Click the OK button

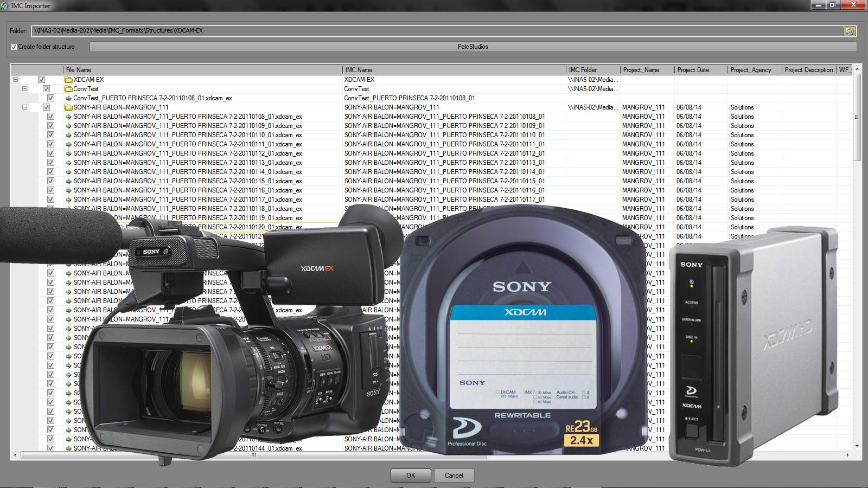[411, 476]
